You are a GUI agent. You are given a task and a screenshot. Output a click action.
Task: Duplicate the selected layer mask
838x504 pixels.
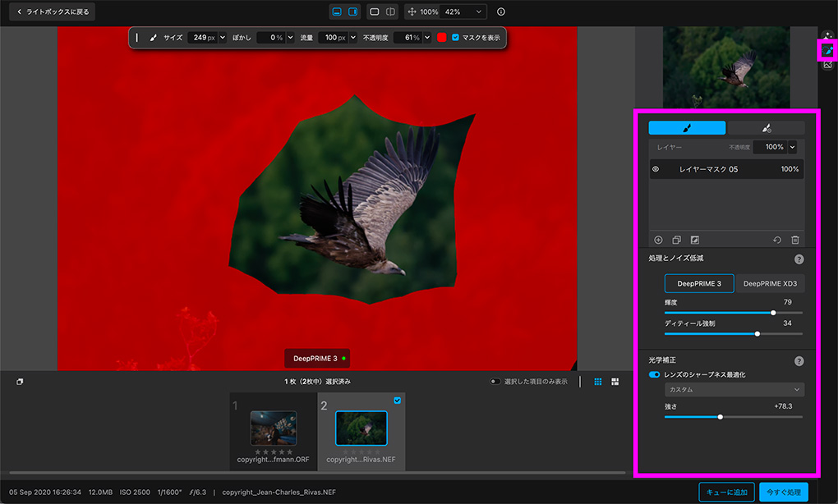tap(676, 240)
